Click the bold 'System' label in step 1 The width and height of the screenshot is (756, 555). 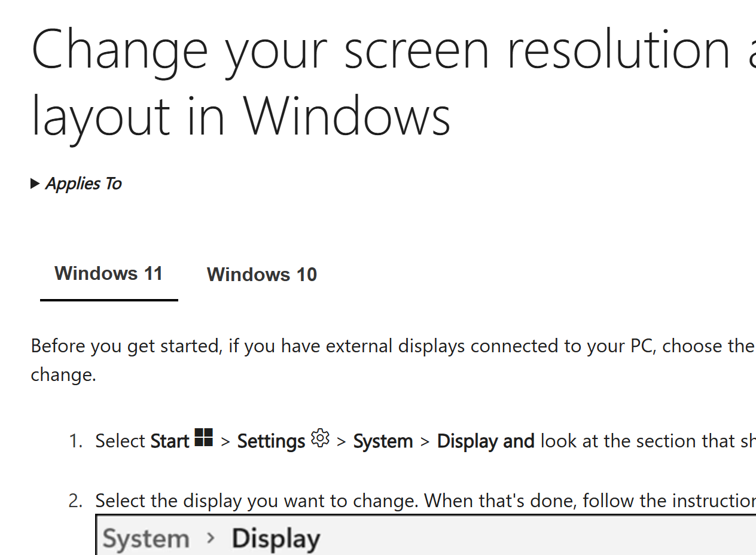coord(383,441)
